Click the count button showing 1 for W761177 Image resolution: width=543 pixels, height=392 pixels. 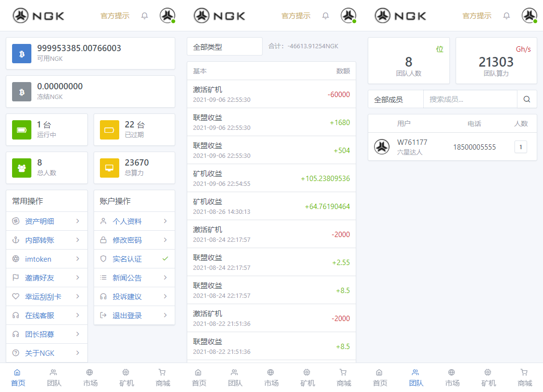pyautogui.click(x=520, y=147)
